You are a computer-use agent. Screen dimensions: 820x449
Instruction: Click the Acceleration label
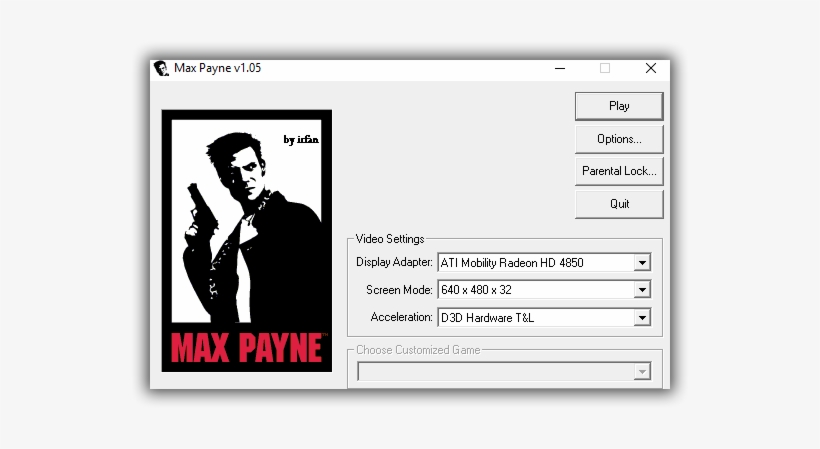coord(401,317)
